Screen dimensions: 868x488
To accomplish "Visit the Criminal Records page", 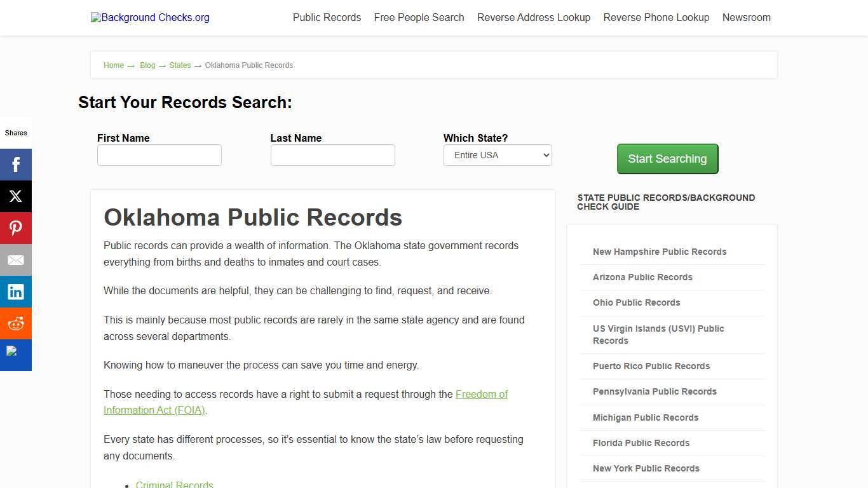I will [174, 484].
